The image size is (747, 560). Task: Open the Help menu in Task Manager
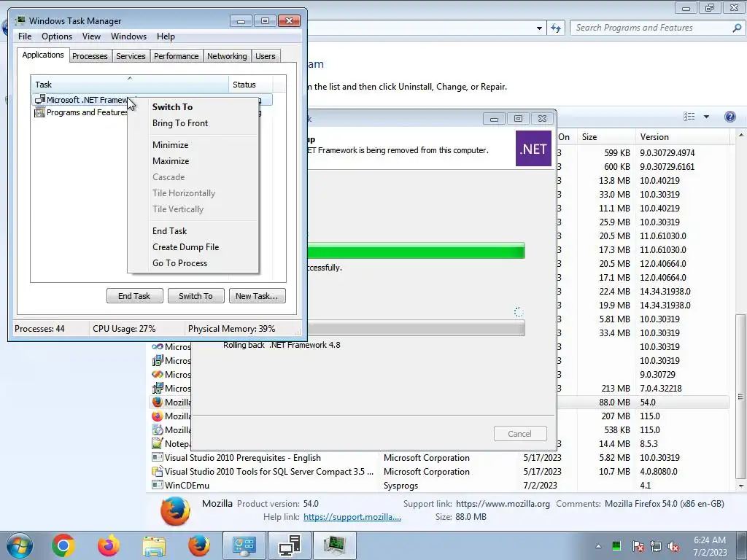pyautogui.click(x=166, y=36)
